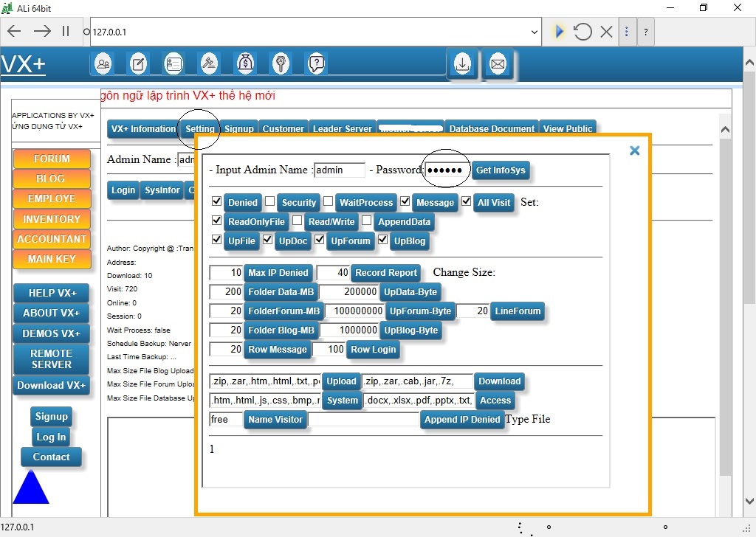The image size is (756, 537).
Task: Select the compose/edit icon in the toolbar
Action: click(x=139, y=63)
